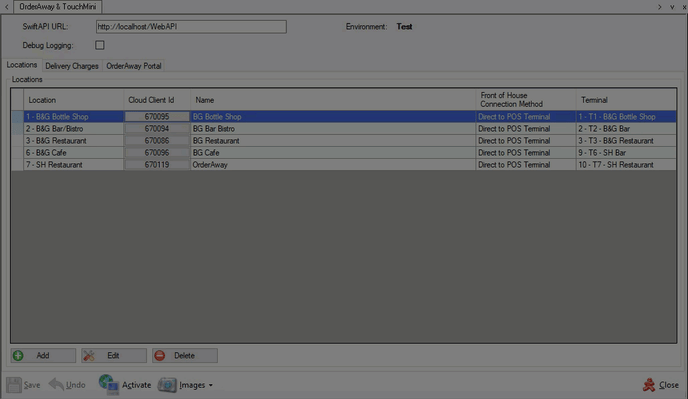Select Cloud Client Id 670119 cell

coord(157,165)
